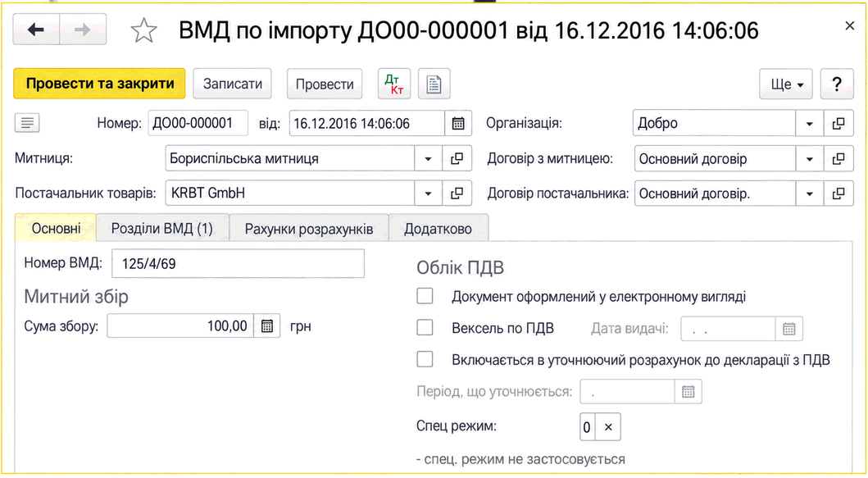Clear the Спец режим value with X
This screenshot has height=478, width=868.
tap(608, 427)
